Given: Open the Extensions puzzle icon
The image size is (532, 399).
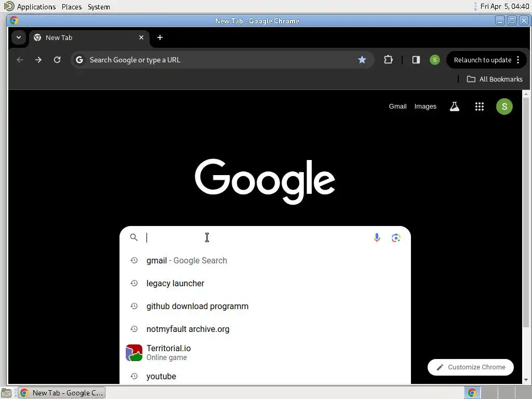Looking at the screenshot, I should point(388,60).
